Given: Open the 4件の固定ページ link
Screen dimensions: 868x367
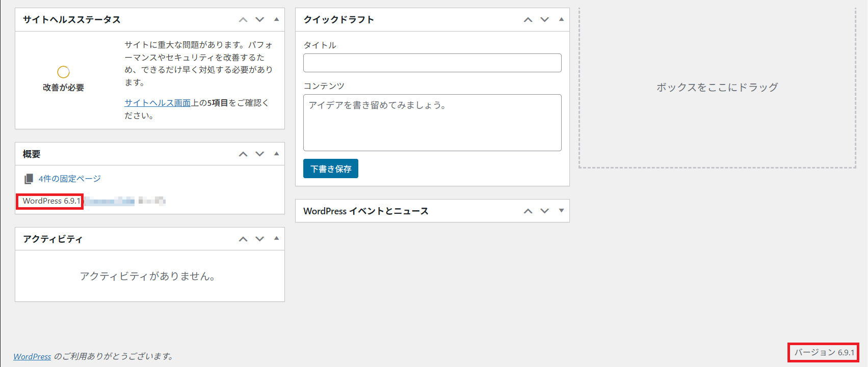Looking at the screenshot, I should (x=70, y=179).
